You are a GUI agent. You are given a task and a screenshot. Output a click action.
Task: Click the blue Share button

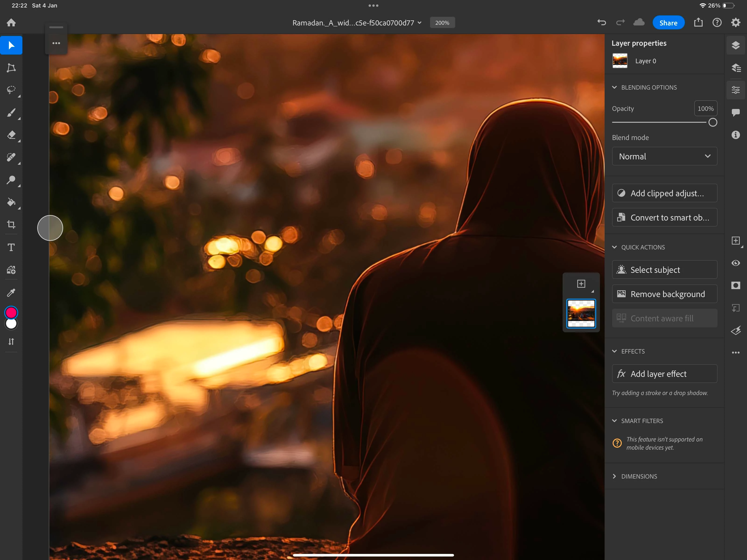click(668, 23)
